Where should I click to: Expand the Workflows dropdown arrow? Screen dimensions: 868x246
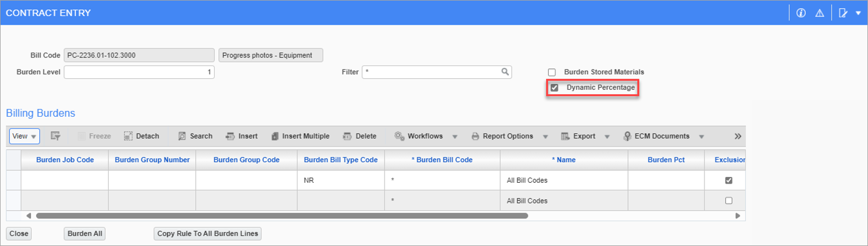point(455,137)
